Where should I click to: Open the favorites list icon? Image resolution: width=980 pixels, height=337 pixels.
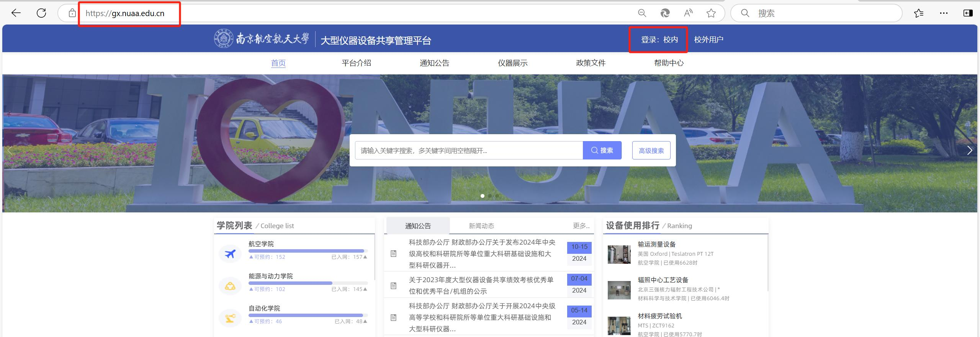coord(918,13)
